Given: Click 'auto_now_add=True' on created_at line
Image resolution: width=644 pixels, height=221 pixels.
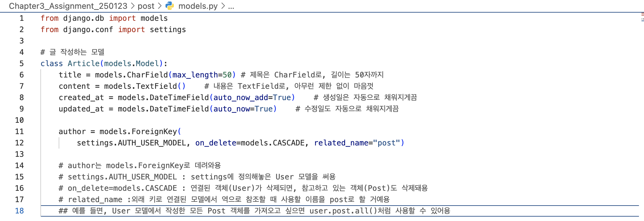Looking at the screenshot, I should (x=252, y=98).
